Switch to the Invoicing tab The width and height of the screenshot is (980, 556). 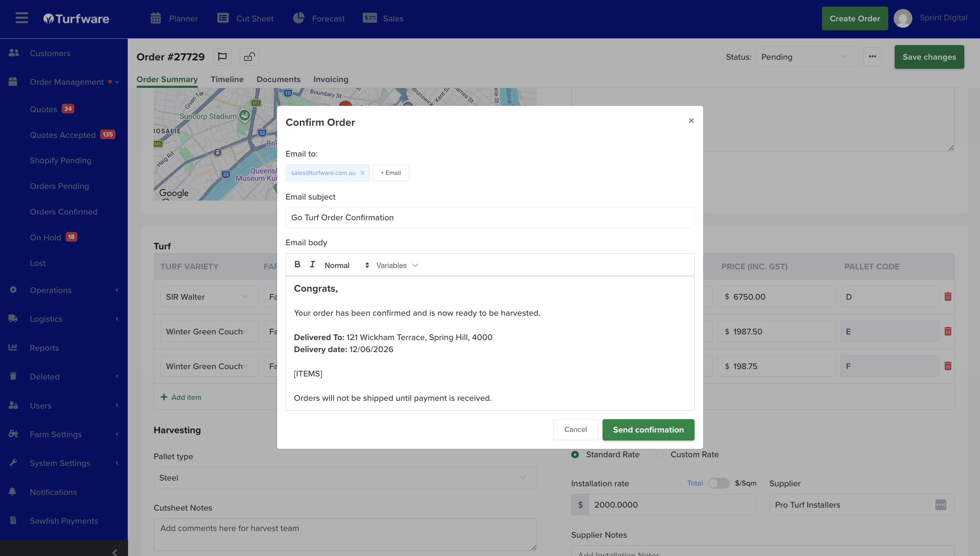pos(331,79)
